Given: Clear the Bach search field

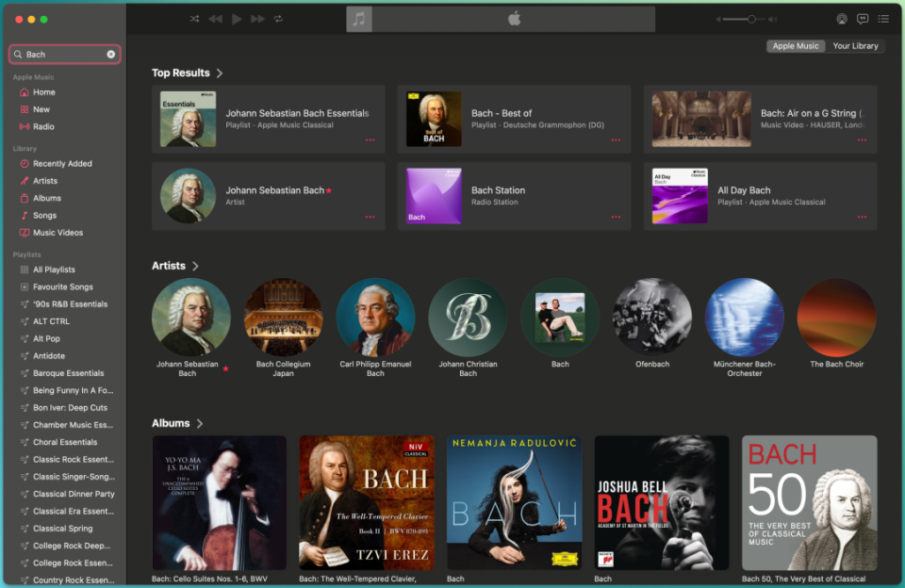Looking at the screenshot, I should [111, 55].
